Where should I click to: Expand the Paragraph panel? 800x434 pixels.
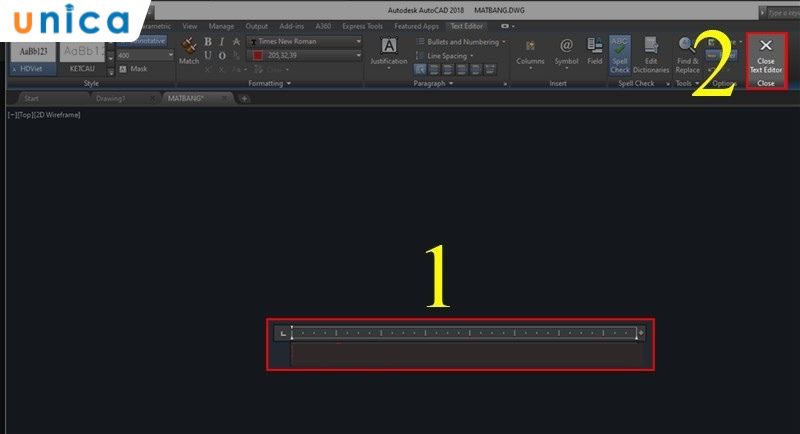[433, 83]
